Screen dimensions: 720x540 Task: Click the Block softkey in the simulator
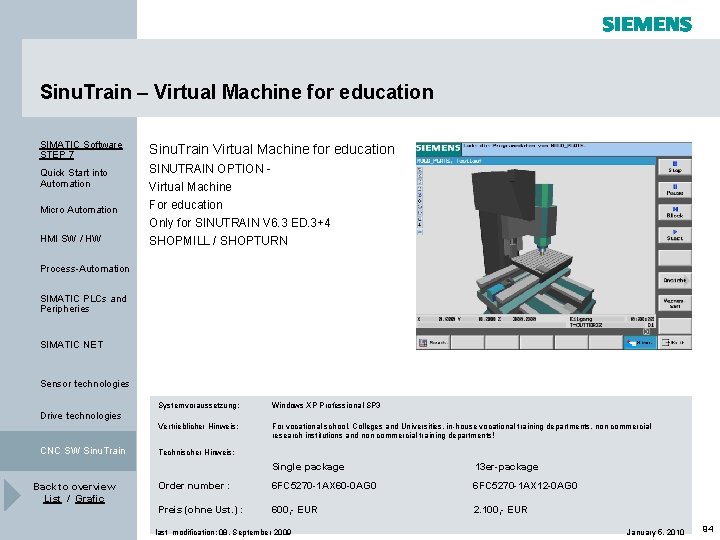tap(675, 212)
